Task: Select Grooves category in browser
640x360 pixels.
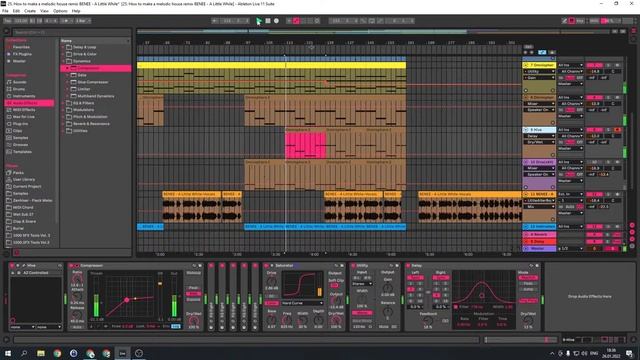Action: point(20,144)
